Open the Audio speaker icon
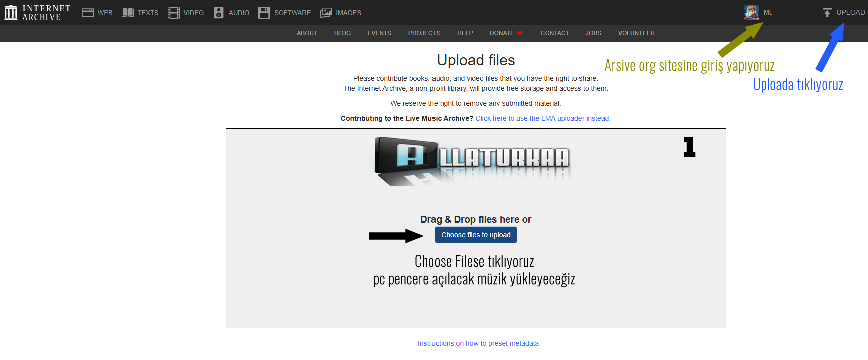This screenshot has width=868, height=360. (219, 13)
